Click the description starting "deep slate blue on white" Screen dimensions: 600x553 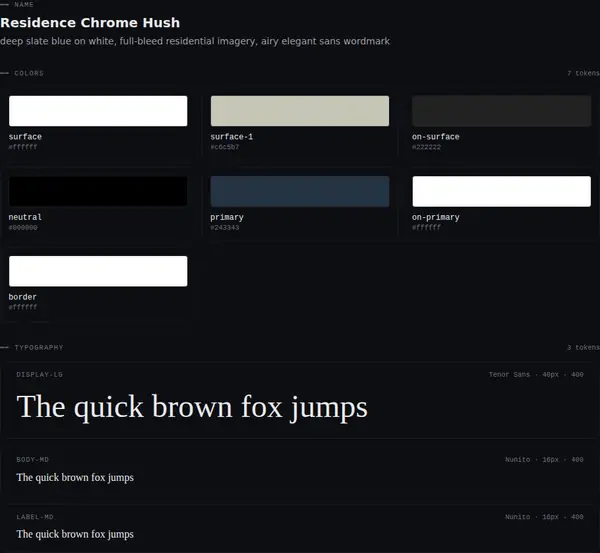(195, 41)
